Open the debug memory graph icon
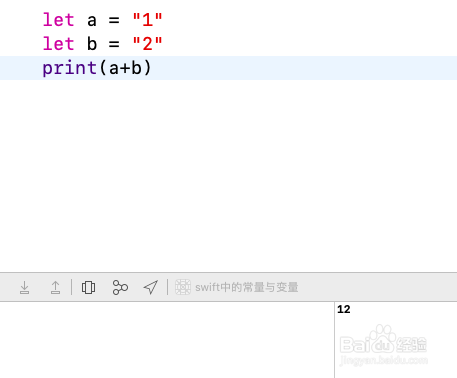 pyautogui.click(x=120, y=287)
